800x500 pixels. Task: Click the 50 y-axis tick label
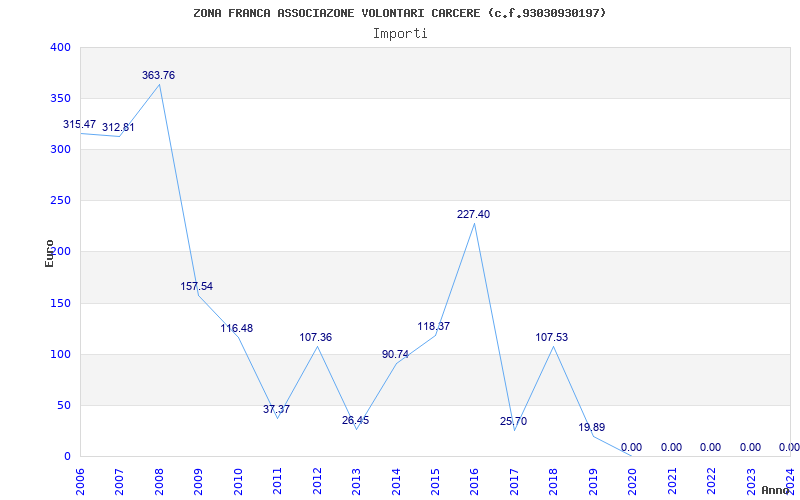pyautogui.click(x=63, y=406)
